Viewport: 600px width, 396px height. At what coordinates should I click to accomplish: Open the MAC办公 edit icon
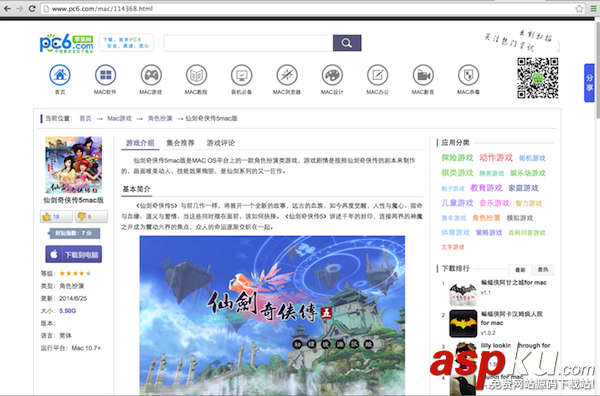click(x=378, y=75)
